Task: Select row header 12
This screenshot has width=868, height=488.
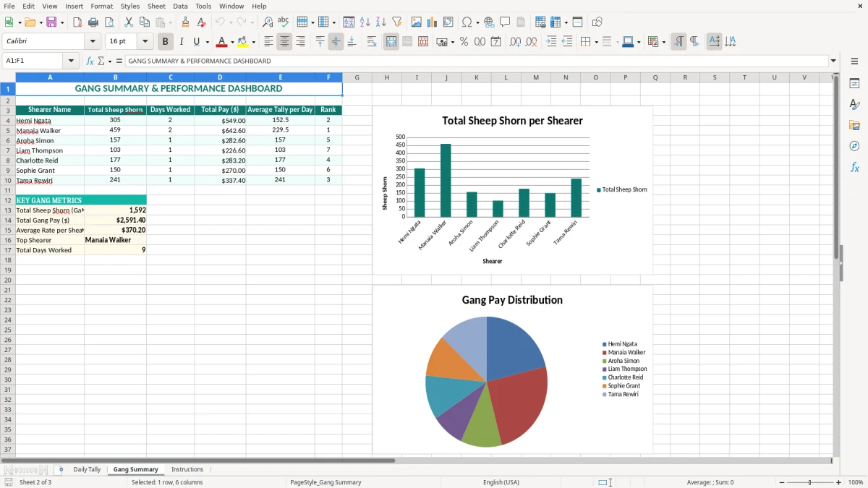Action: (x=8, y=200)
